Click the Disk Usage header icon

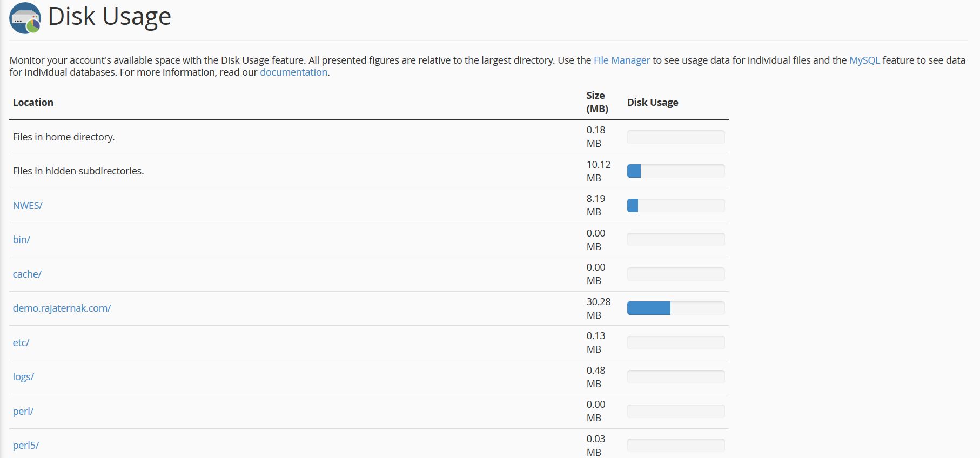click(x=25, y=18)
